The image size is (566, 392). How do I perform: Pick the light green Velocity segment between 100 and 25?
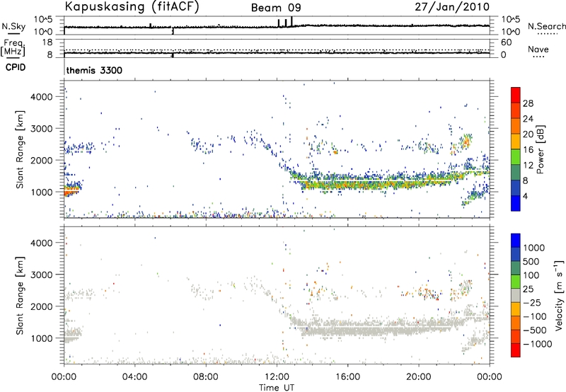point(516,282)
